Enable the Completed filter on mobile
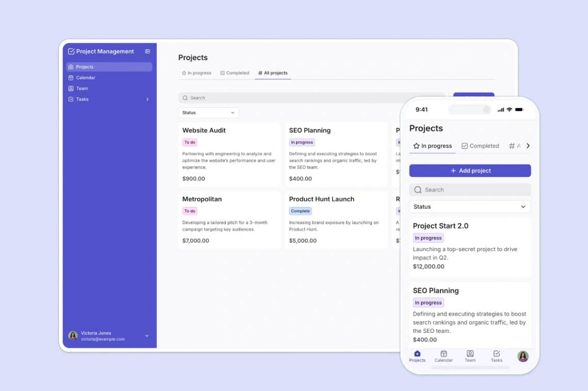This screenshot has height=391, width=588. (x=480, y=146)
